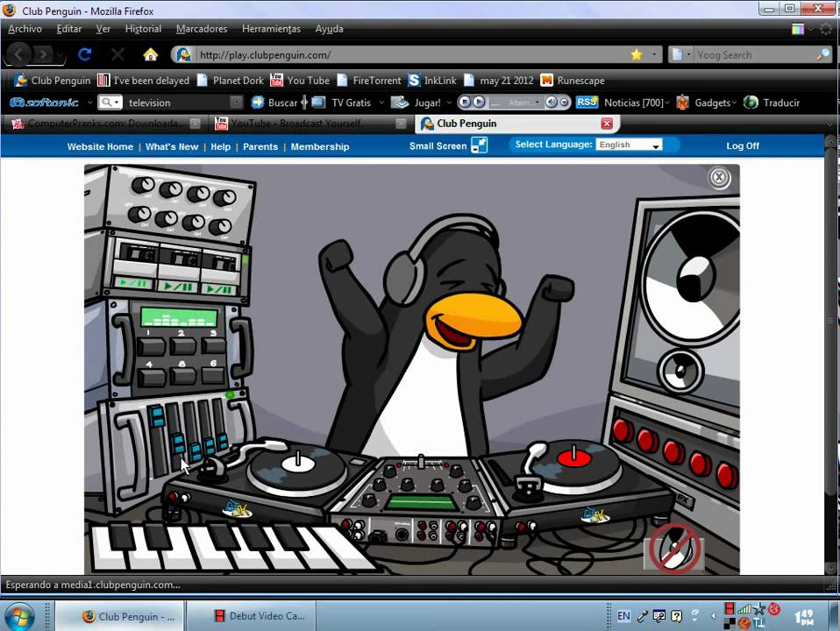
Task: Open the Herramientas menu
Action: pyautogui.click(x=271, y=29)
